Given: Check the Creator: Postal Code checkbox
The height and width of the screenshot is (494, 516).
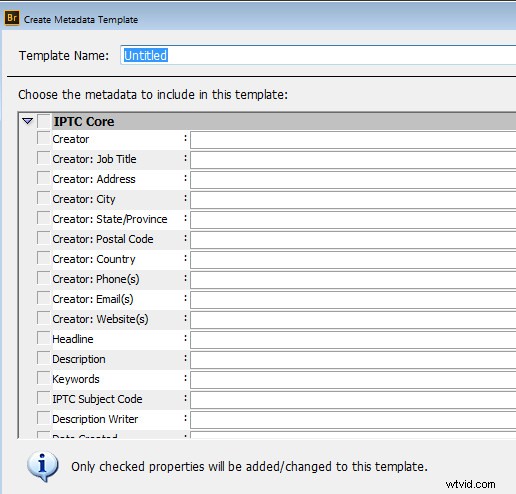Looking at the screenshot, I should click(x=44, y=238).
